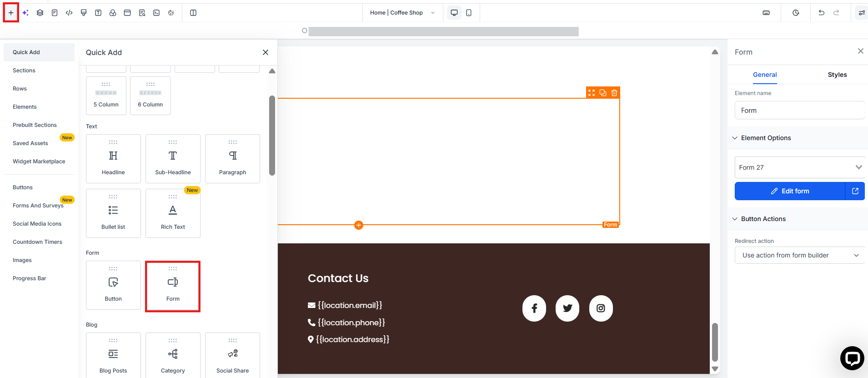
Task: Click the Element name input field
Action: pyautogui.click(x=800, y=111)
